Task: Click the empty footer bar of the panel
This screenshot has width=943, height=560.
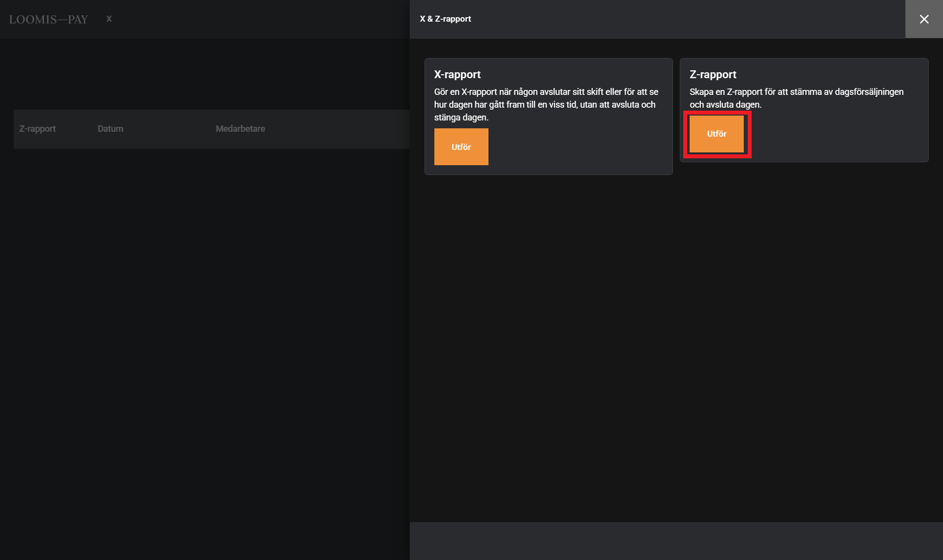Action: click(x=676, y=540)
